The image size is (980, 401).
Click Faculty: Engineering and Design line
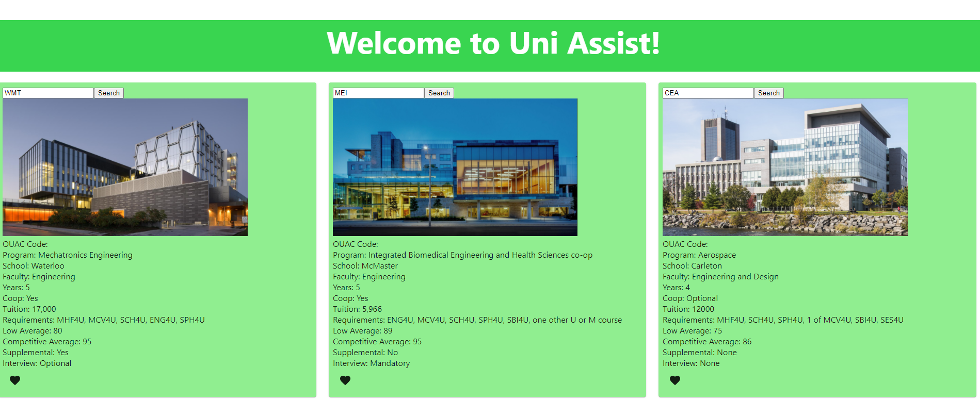point(720,277)
